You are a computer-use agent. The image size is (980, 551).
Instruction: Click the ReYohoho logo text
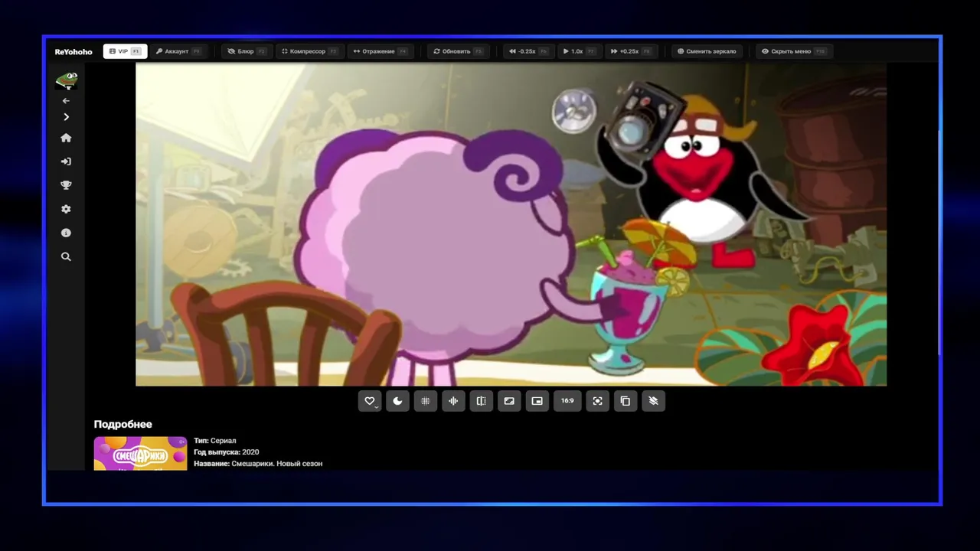[x=73, y=52]
